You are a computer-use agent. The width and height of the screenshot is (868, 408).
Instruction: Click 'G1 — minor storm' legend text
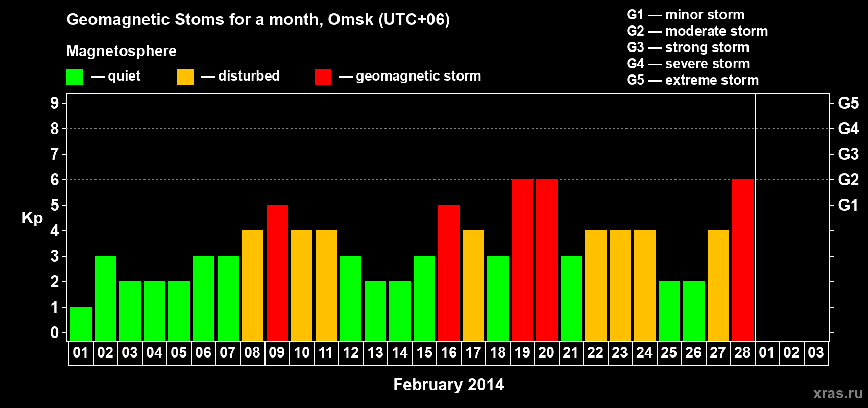click(x=686, y=15)
